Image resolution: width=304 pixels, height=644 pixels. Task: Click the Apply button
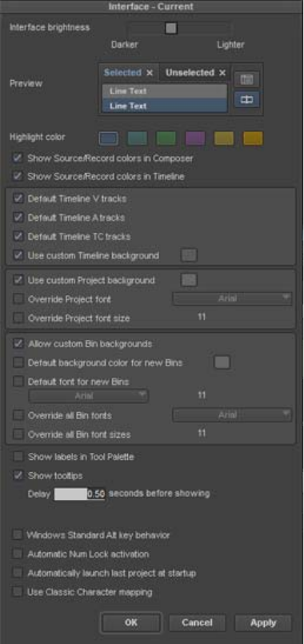(x=263, y=623)
